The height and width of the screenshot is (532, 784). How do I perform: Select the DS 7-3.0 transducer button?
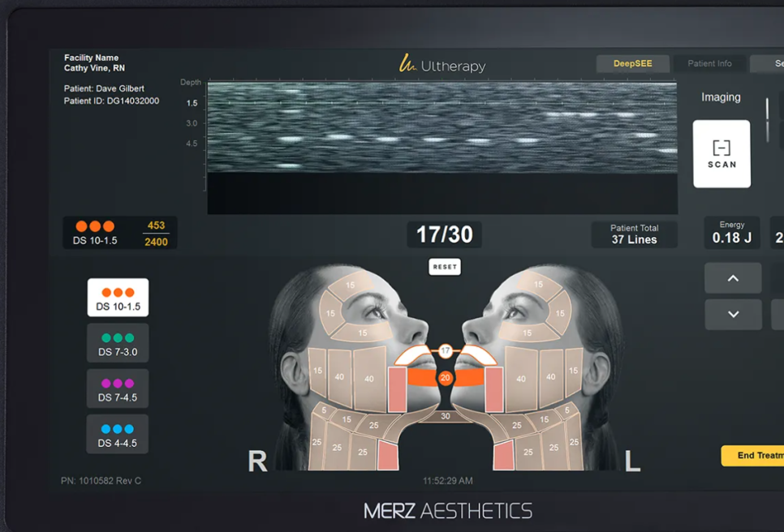point(118,343)
